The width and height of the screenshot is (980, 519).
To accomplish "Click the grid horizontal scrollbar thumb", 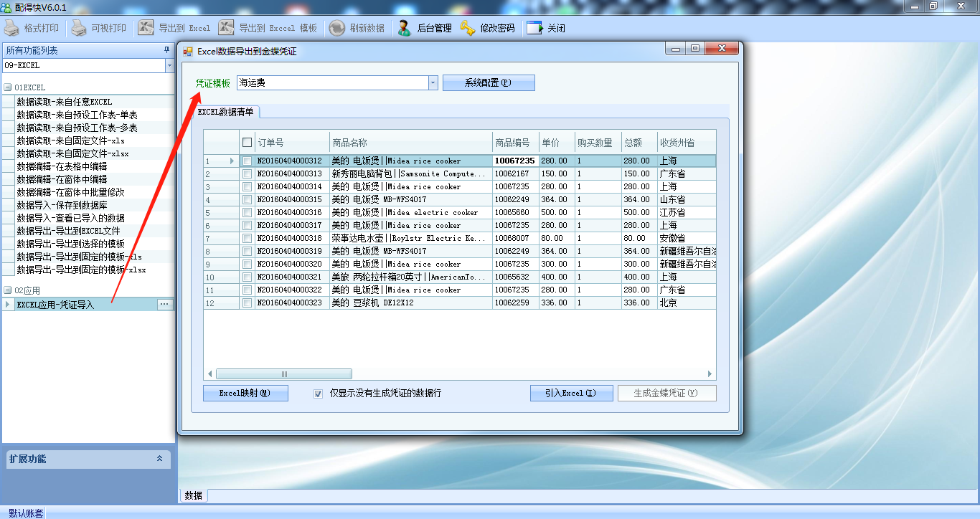I will pos(284,374).
